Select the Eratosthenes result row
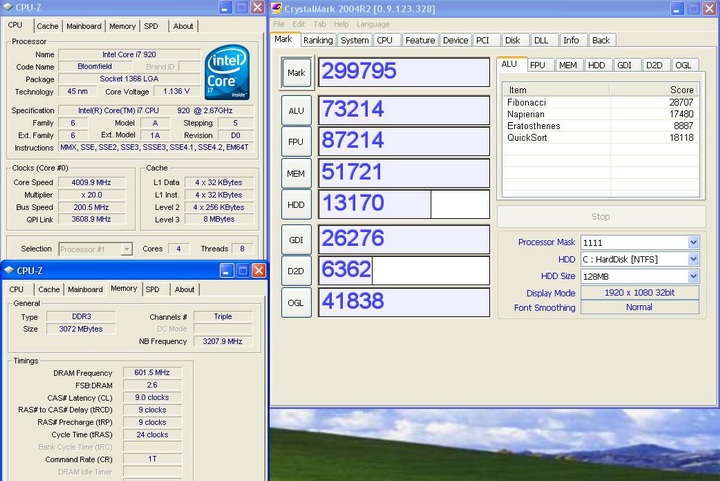The width and height of the screenshot is (720, 481). [x=601, y=126]
